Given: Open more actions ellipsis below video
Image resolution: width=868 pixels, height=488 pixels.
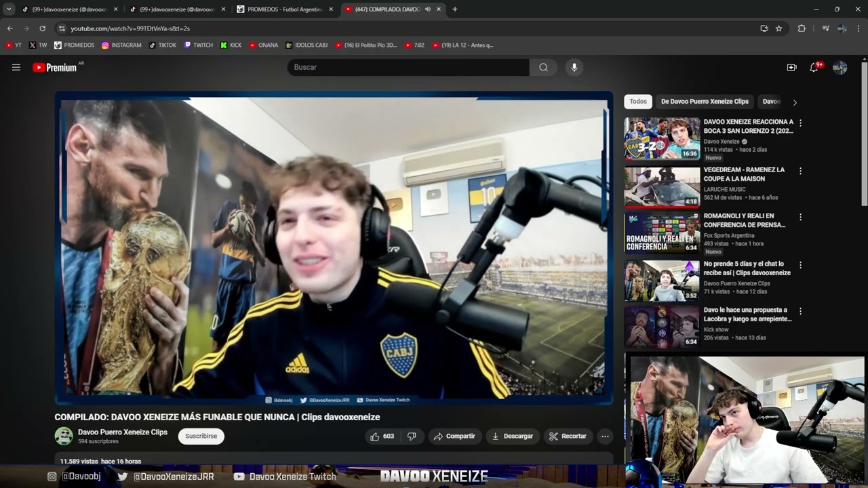Looking at the screenshot, I should tap(605, 436).
